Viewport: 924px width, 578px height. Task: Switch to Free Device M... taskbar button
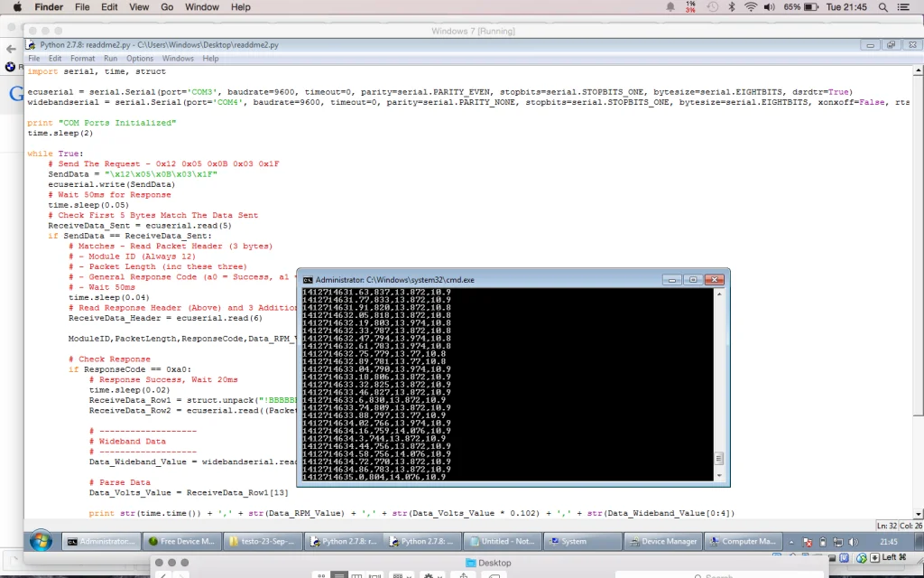[181, 542]
